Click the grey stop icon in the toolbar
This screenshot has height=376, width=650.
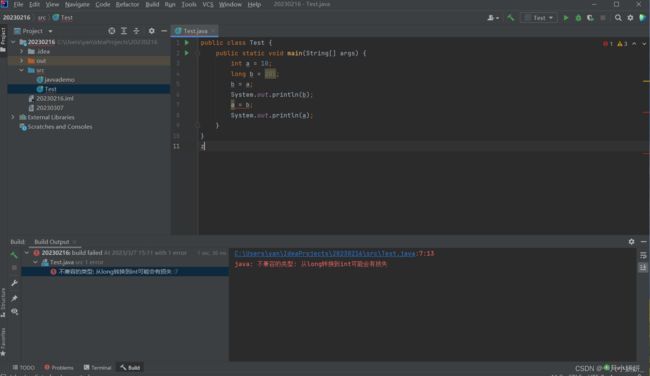coord(603,18)
